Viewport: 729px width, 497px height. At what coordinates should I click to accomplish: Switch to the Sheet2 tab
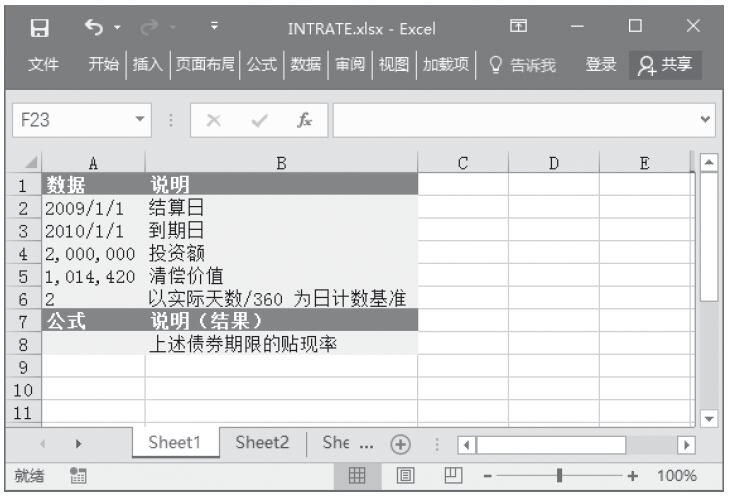pos(262,443)
